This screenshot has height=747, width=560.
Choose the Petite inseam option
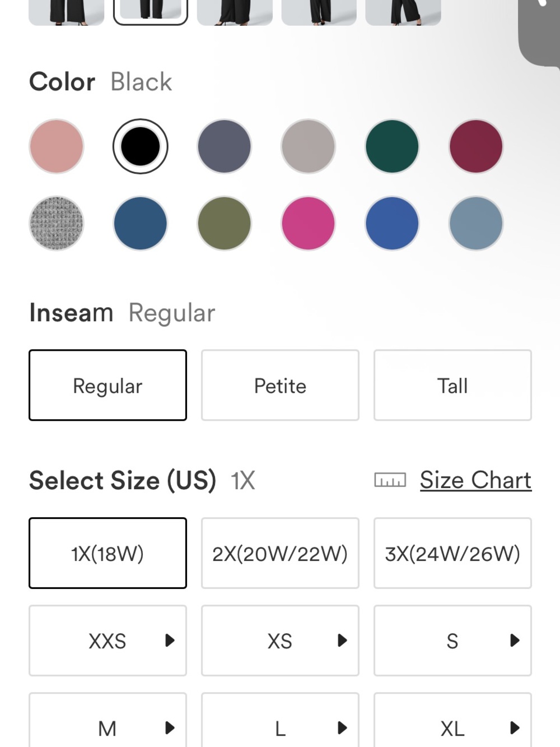(280, 385)
